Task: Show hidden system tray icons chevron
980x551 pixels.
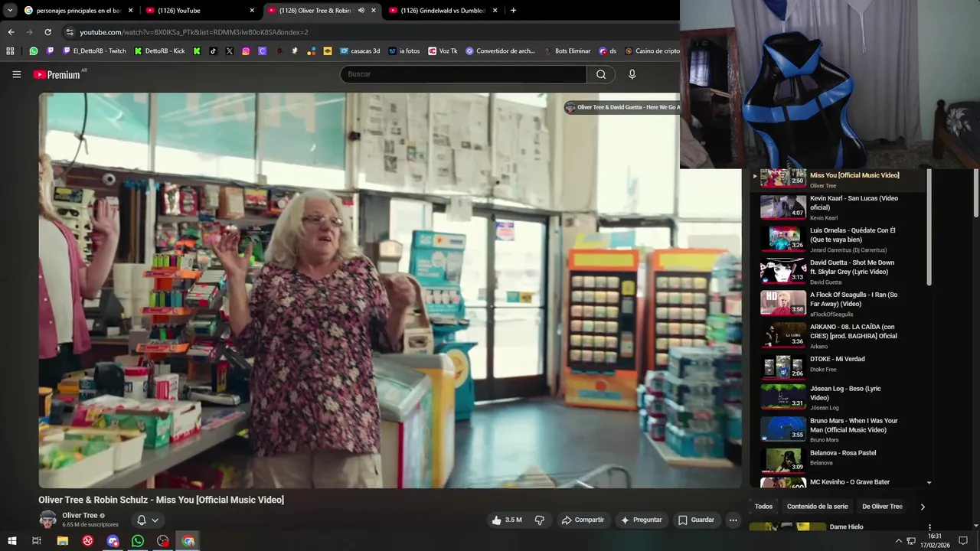Action: tap(899, 541)
